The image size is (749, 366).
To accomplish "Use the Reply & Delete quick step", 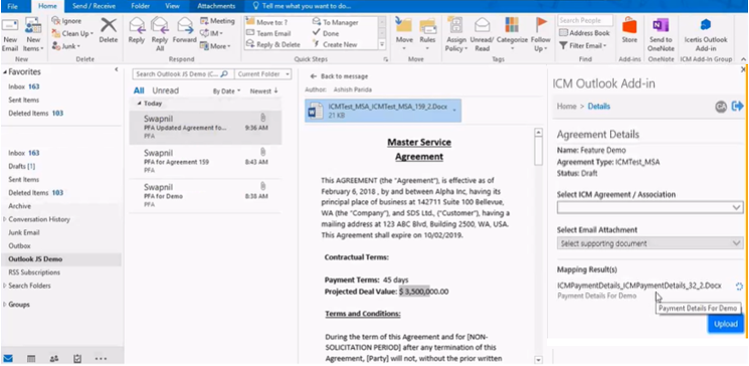I will tap(273, 44).
